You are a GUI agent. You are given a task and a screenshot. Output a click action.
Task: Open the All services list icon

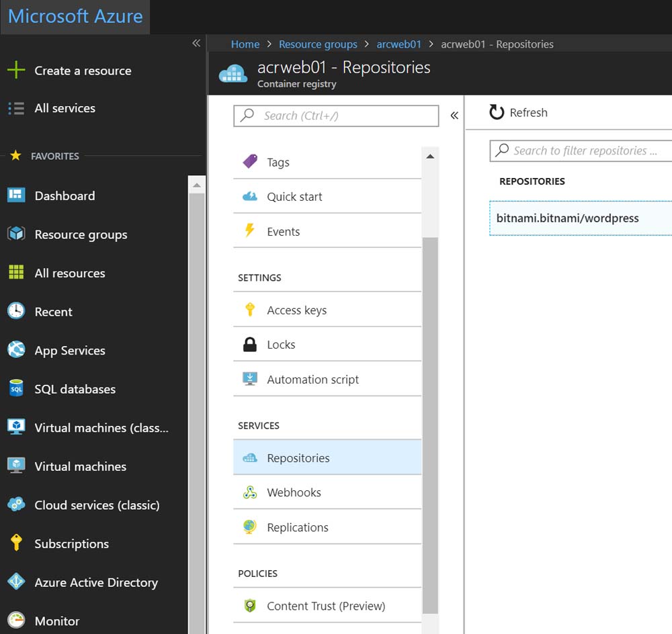click(15, 108)
